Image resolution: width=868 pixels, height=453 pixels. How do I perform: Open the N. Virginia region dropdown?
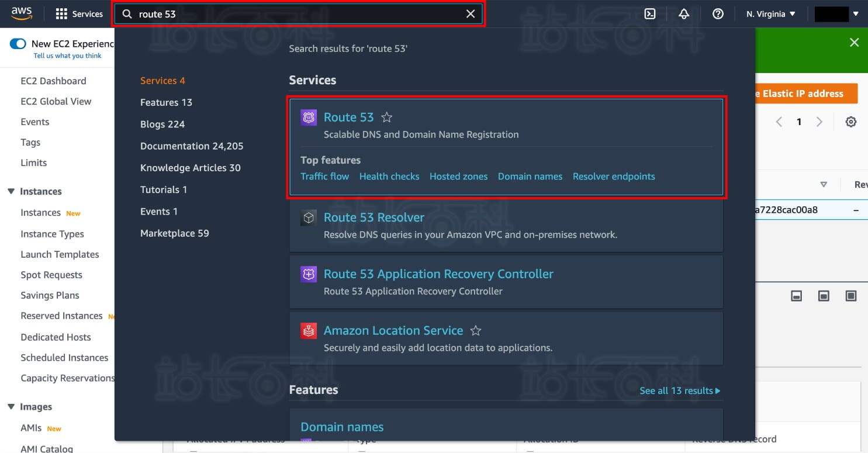click(771, 14)
